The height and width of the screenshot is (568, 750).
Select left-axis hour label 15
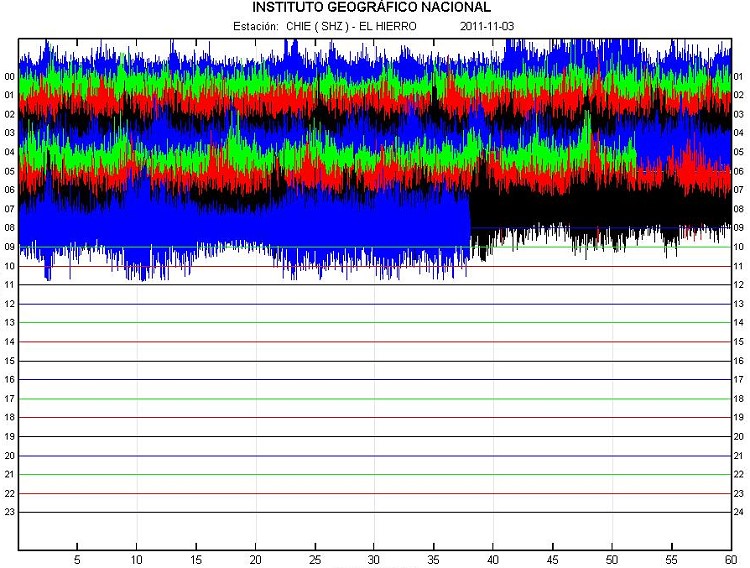pyautogui.click(x=9, y=361)
